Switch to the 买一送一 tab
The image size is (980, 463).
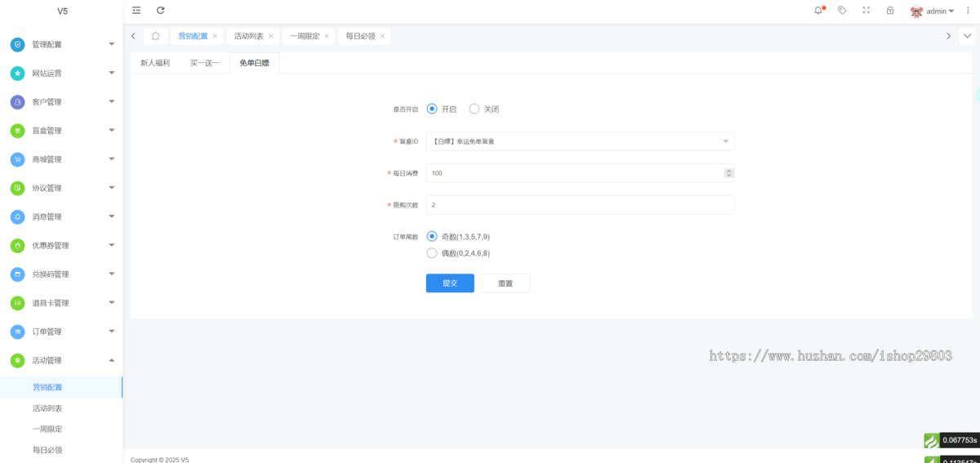pos(205,63)
